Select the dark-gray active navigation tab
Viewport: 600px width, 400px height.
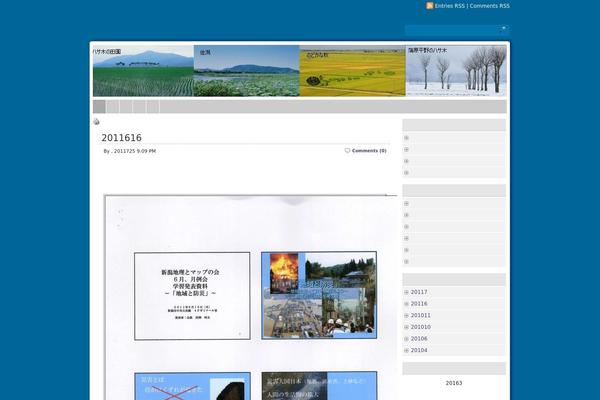(99, 106)
